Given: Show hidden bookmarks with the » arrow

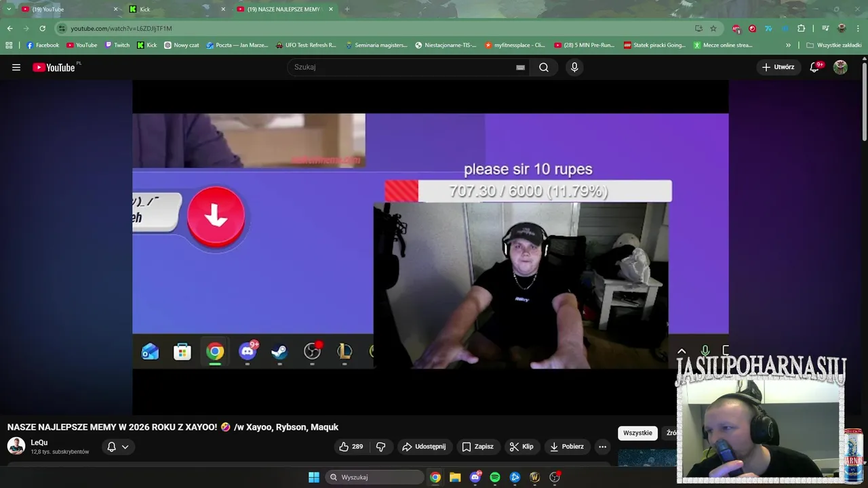Looking at the screenshot, I should click(788, 45).
